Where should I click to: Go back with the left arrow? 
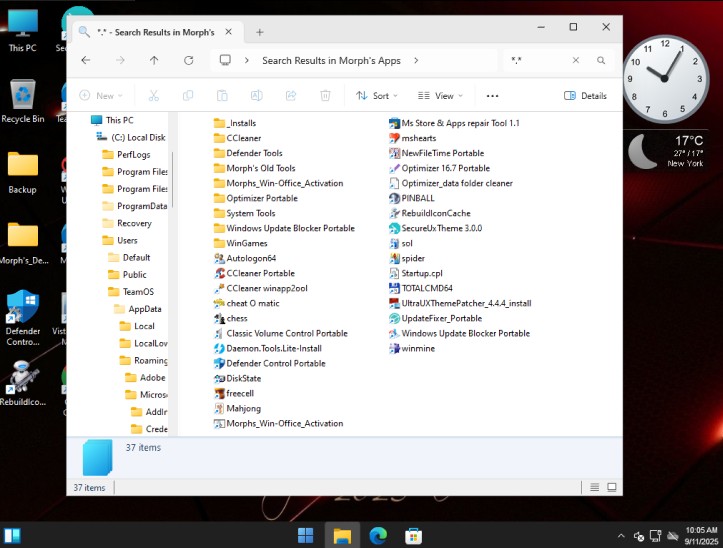[x=86, y=60]
